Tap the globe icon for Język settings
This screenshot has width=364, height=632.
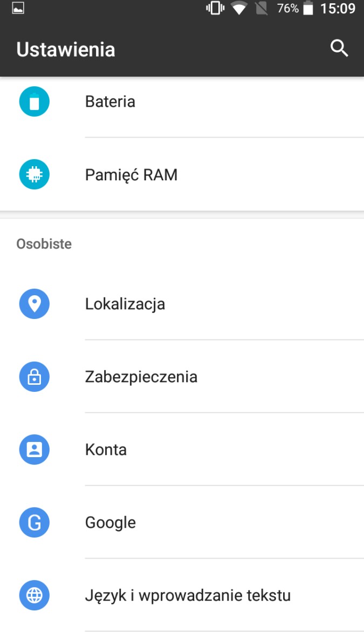pos(34,595)
